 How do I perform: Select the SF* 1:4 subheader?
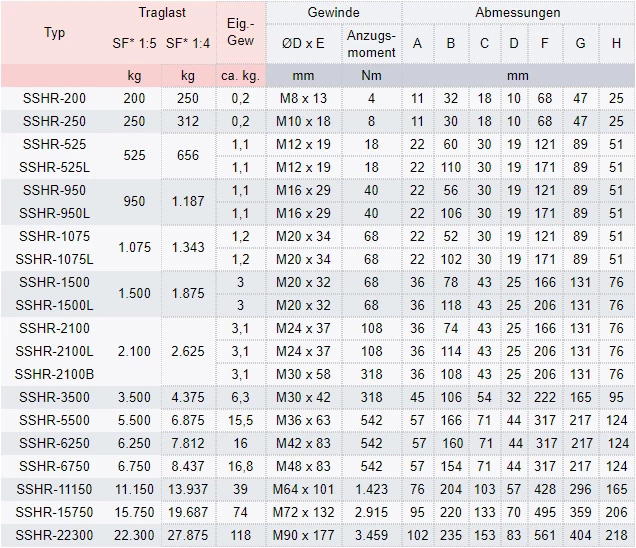point(188,43)
